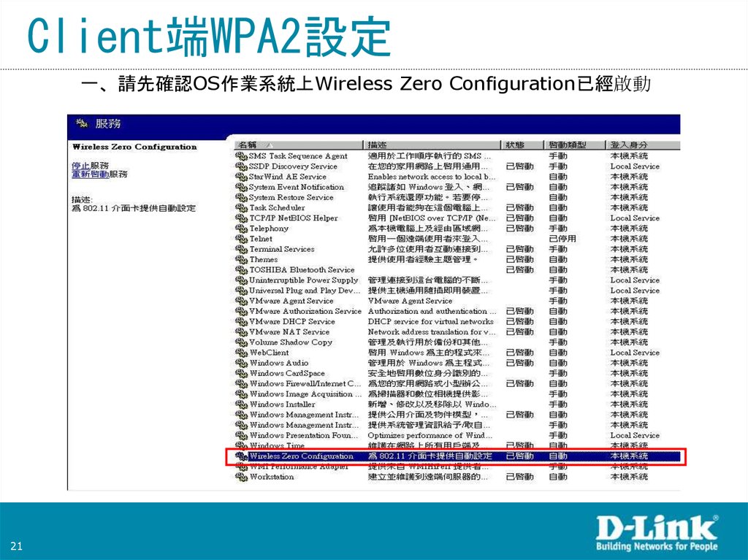Viewport: 748px width, 560px height.
Task: Click the gear icon beside Workstation
Action: click(x=241, y=477)
